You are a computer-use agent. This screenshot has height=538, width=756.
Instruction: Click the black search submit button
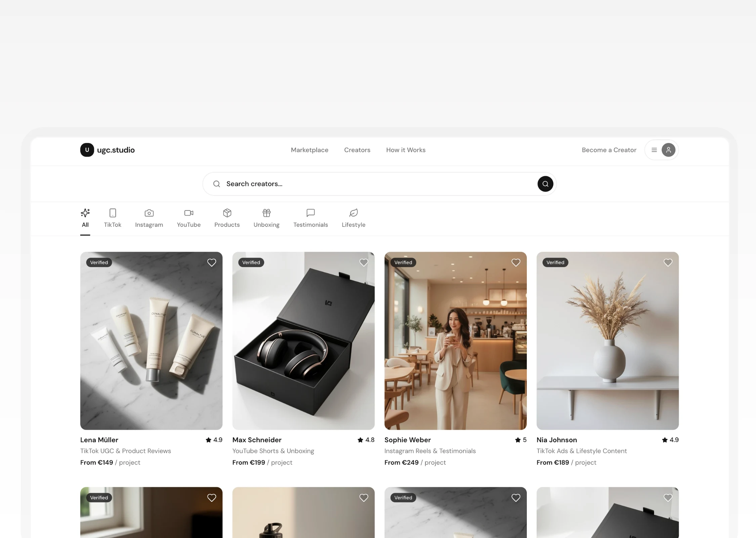click(x=545, y=184)
